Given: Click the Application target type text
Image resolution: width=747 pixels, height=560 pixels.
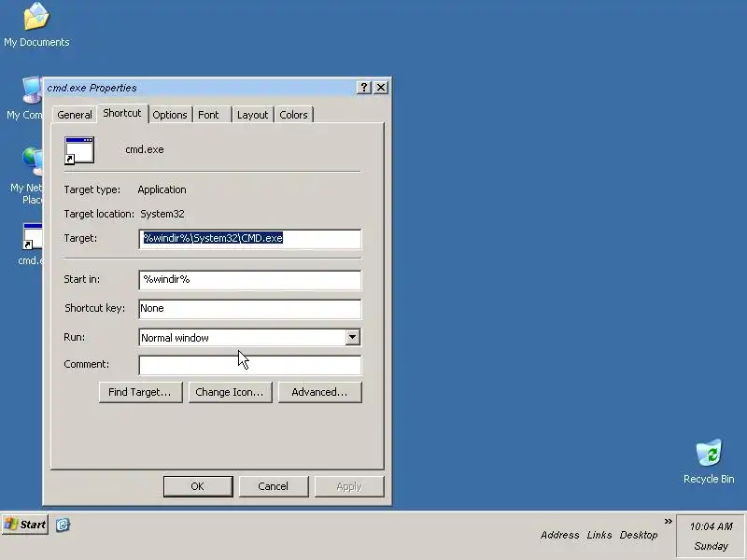Looking at the screenshot, I should [162, 189].
